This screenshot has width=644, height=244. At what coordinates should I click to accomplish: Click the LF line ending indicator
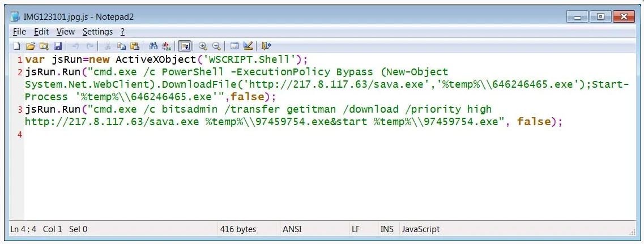tap(356, 229)
